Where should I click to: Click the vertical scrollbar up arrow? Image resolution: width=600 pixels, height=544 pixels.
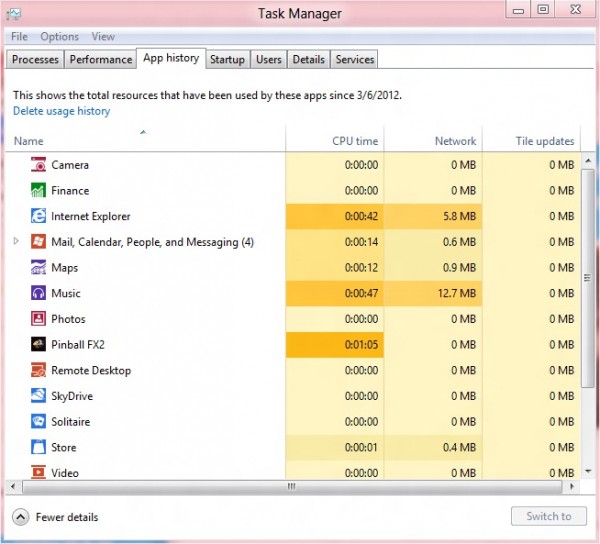(588, 161)
